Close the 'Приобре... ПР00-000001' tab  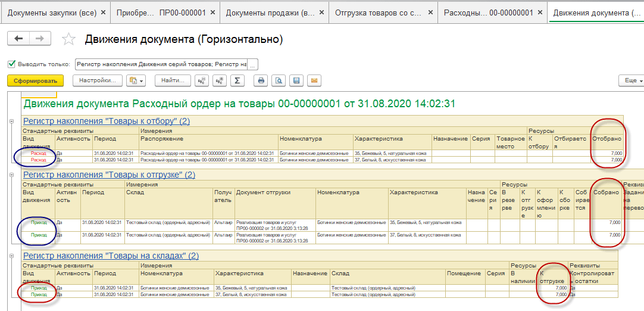coord(212,13)
